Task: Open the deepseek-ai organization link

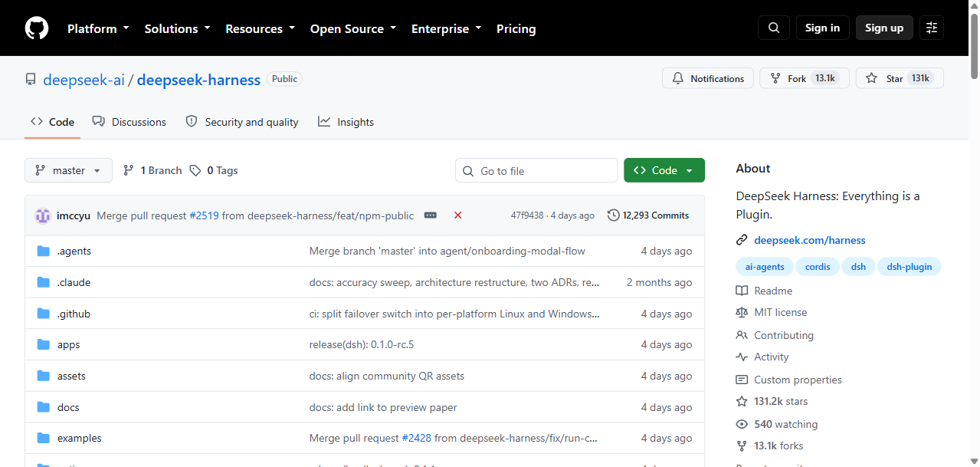Action: tap(84, 80)
